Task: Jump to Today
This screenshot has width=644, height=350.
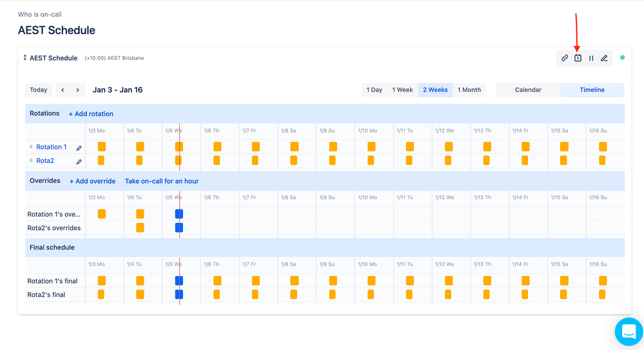Action: coord(39,90)
